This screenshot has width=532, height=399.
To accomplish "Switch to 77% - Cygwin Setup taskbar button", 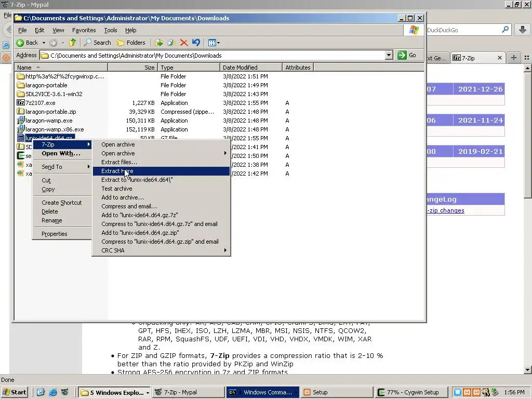I will (411, 392).
